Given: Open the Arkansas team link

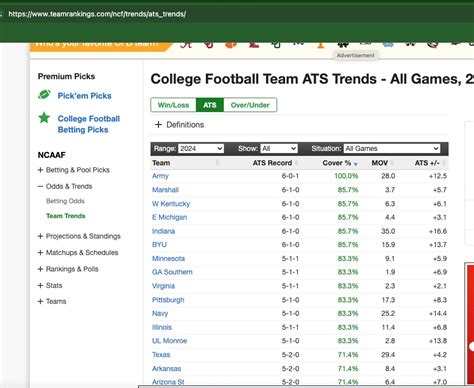Looking at the screenshot, I should (166, 369).
